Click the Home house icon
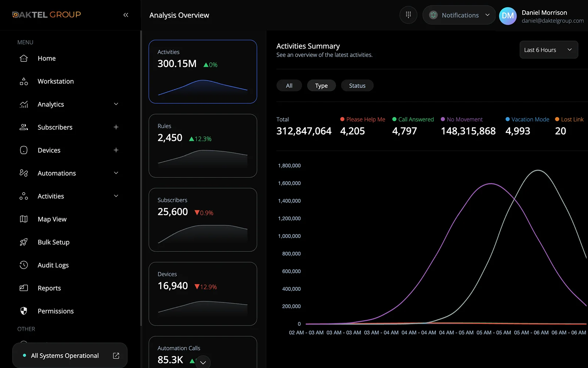The width and height of the screenshot is (588, 368). click(x=24, y=58)
